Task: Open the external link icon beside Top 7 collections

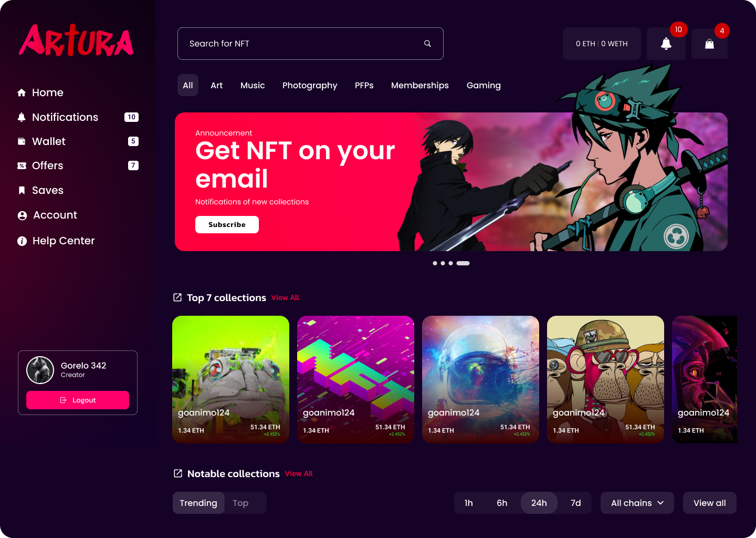Action: pyautogui.click(x=177, y=297)
